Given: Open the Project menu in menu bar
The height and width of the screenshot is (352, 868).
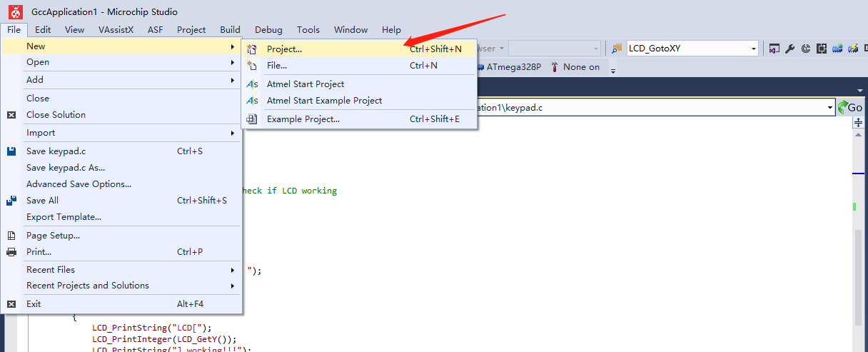Looking at the screenshot, I should click(191, 29).
